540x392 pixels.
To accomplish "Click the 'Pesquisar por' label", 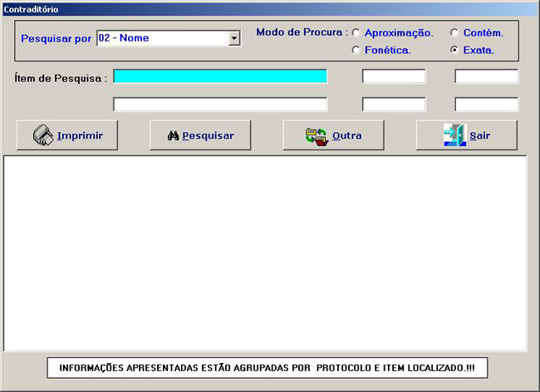I will pyautogui.click(x=56, y=38).
